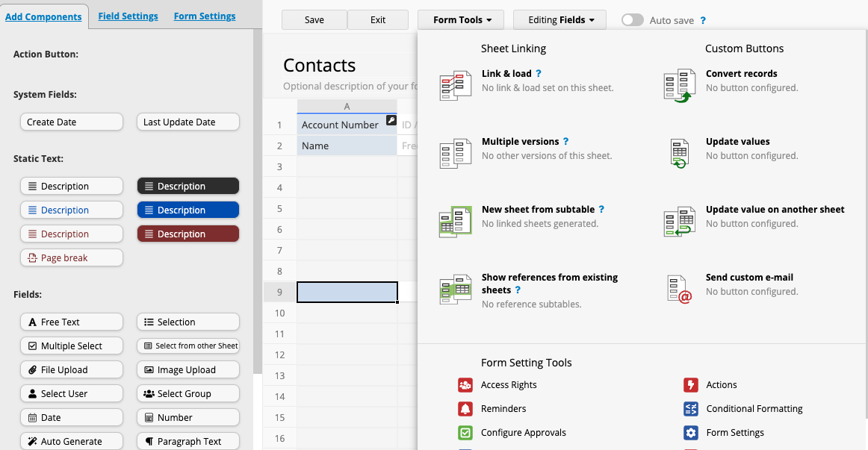Open the Editing Fields dropdown
Image resolution: width=868 pixels, height=450 pixels.
coord(559,19)
